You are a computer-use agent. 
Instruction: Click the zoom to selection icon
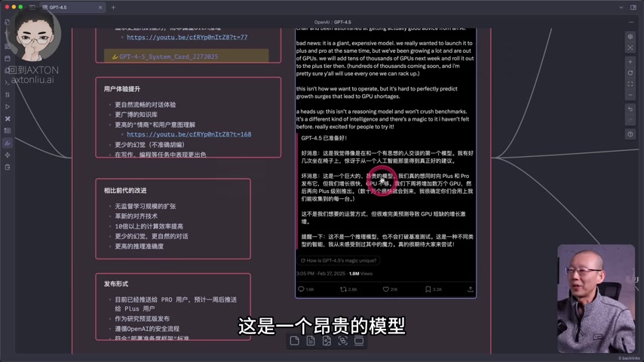pos(630,48)
